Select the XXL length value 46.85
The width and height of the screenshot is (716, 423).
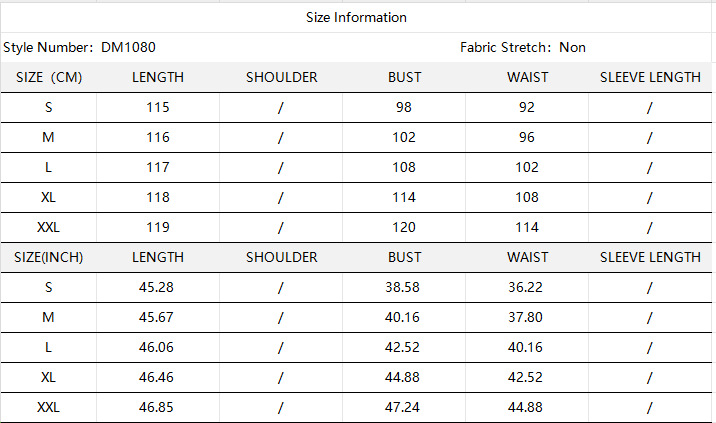pos(158,407)
